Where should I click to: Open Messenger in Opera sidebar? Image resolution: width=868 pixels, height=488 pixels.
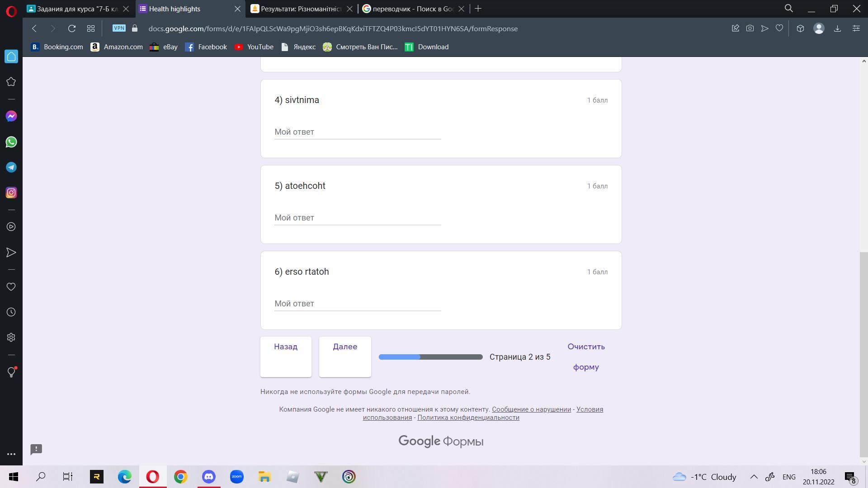click(x=11, y=117)
